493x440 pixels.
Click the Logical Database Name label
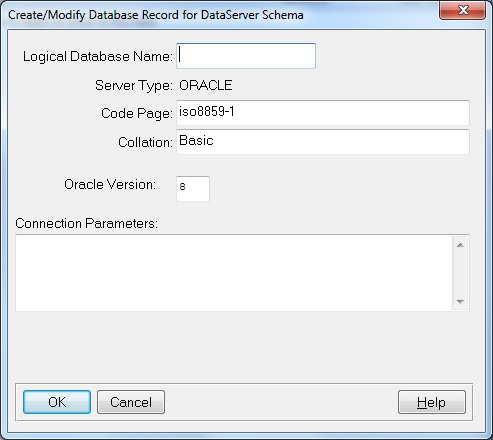pos(98,56)
